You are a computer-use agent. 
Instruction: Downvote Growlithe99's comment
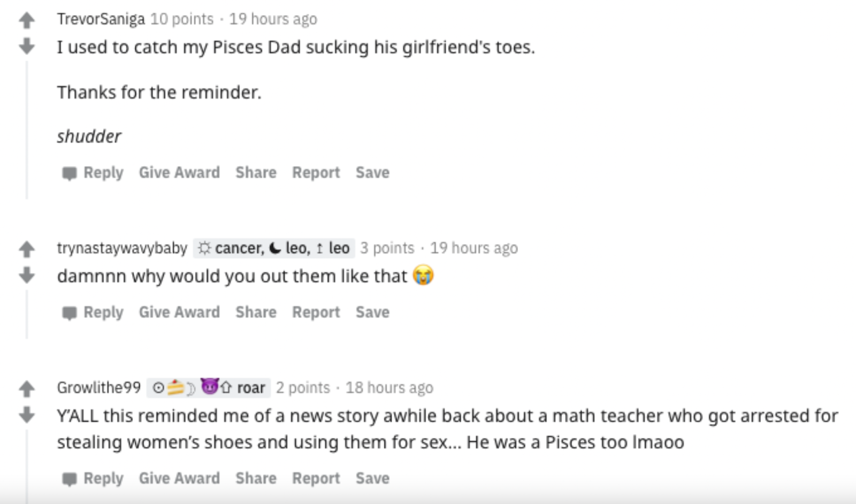[x=26, y=414]
